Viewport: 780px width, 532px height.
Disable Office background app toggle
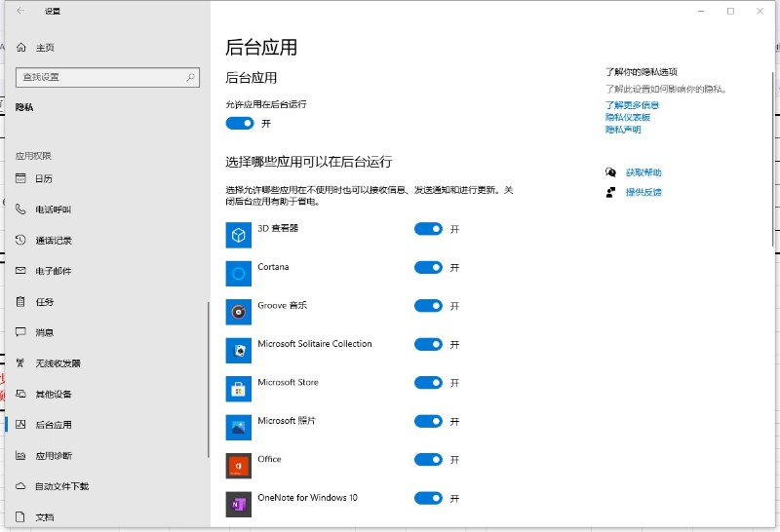[x=428, y=460]
